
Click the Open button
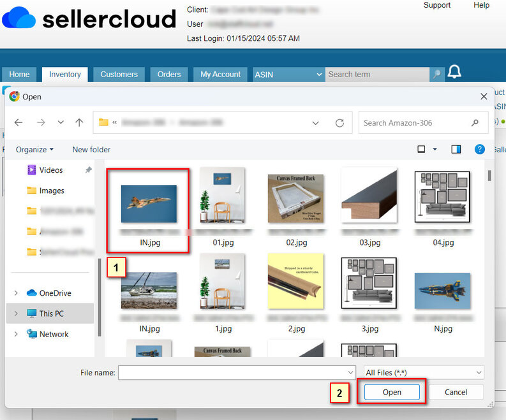tap(392, 393)
